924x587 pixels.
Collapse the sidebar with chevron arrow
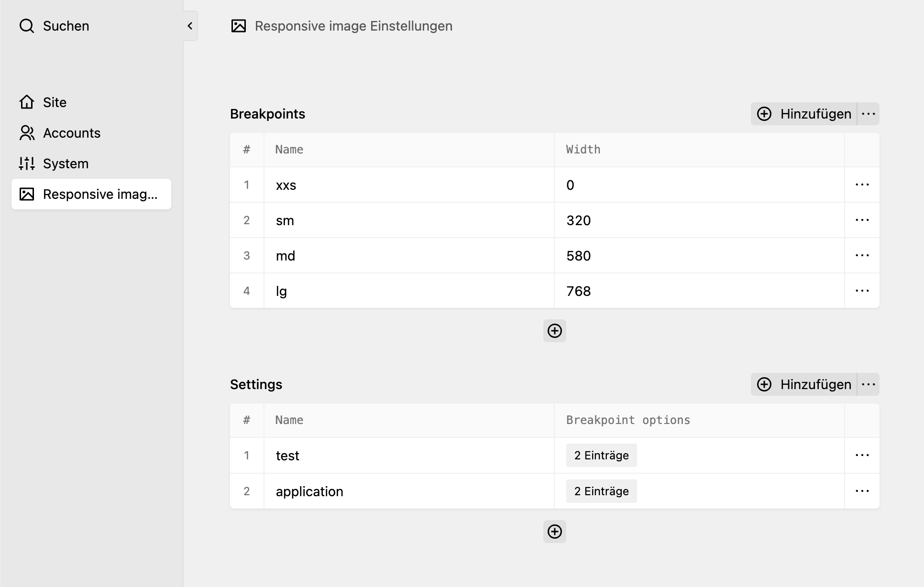[190, 26]
